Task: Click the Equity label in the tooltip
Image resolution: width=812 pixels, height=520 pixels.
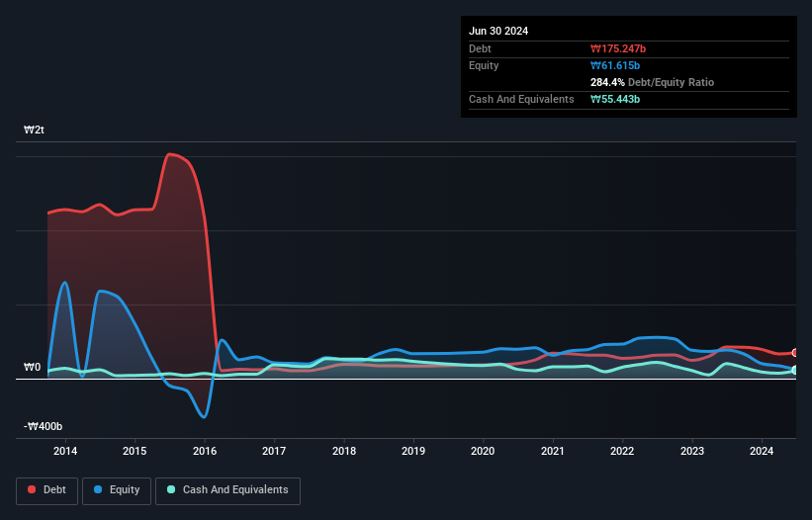Action: click(484, 65)
